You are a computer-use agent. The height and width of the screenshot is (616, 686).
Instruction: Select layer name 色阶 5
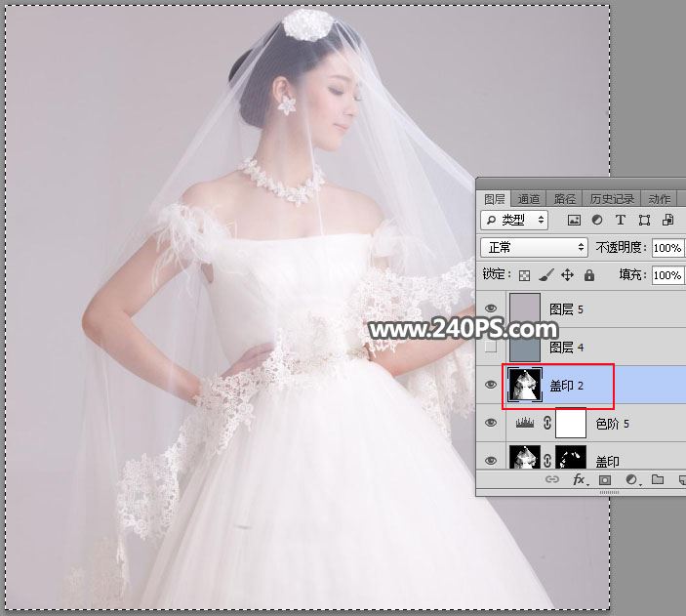tap(613, 424)
